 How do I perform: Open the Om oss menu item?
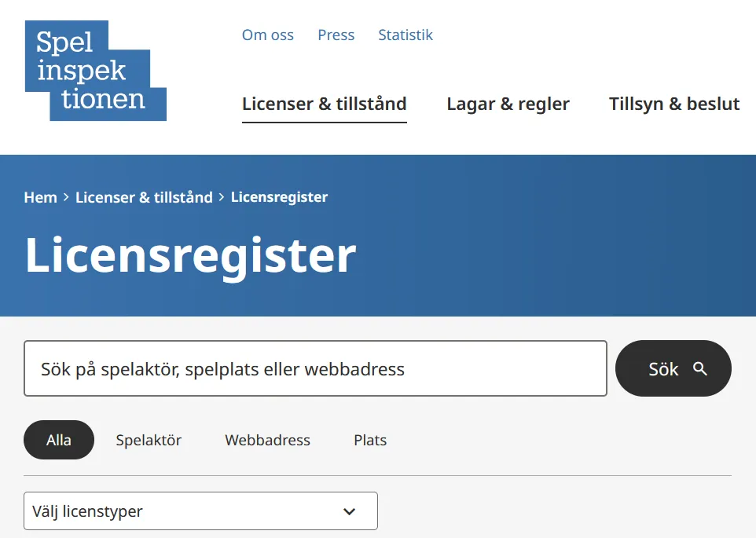(267, 35)
